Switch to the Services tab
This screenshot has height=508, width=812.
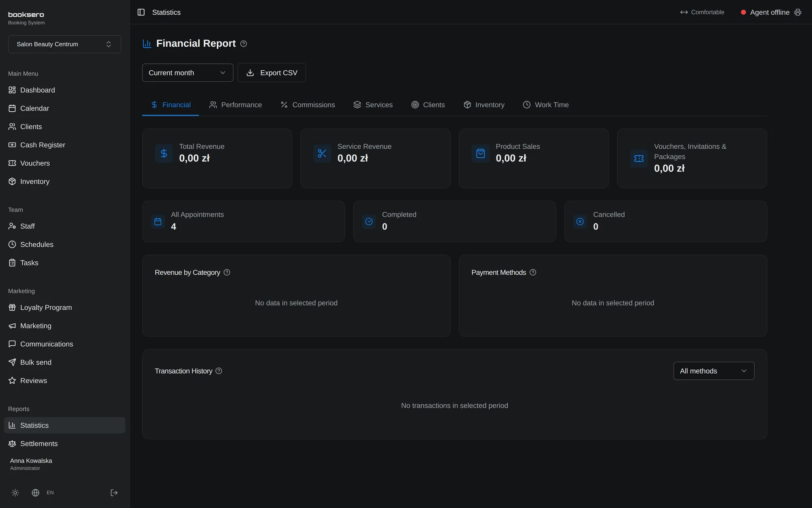tap(373, 105)
